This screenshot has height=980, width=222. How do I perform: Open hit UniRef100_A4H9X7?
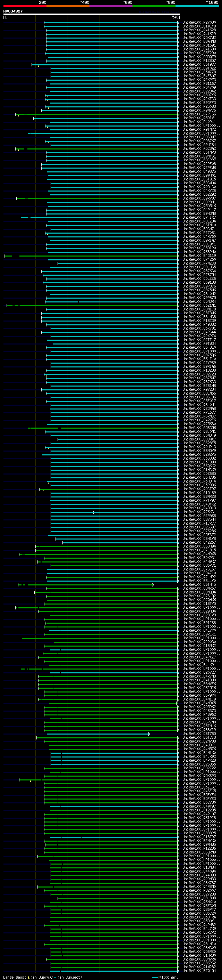199,562
